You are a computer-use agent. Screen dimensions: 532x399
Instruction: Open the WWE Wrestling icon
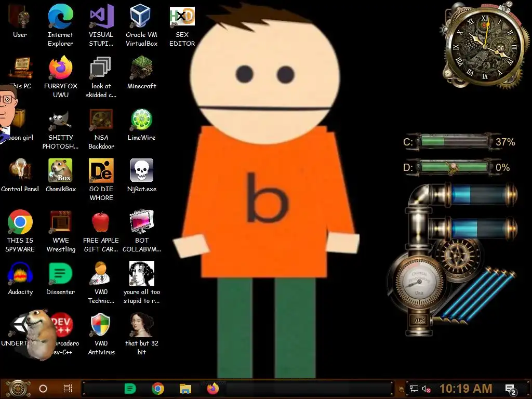tap(61, 231)
